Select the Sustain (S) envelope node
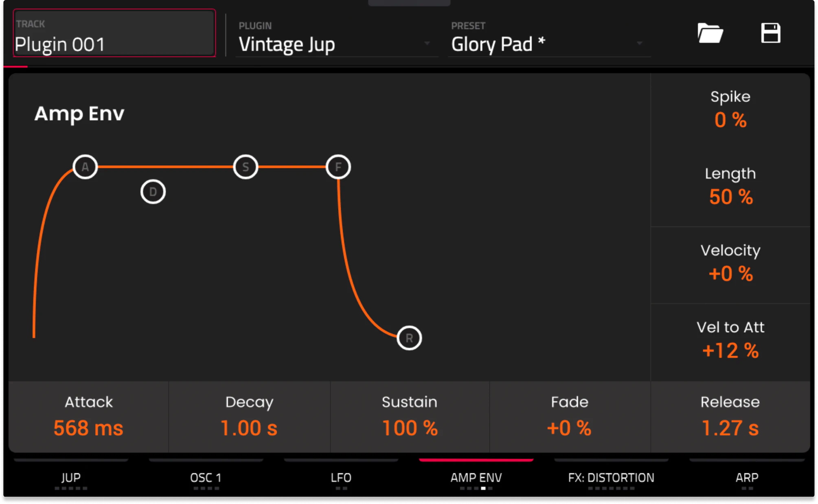The width and height of the screenshot is (818, 504). 246,167
